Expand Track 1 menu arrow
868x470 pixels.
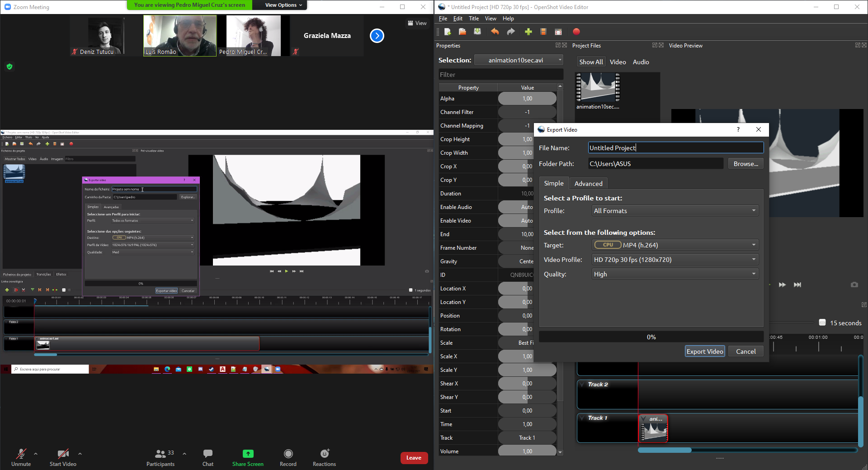click(582, 418)
